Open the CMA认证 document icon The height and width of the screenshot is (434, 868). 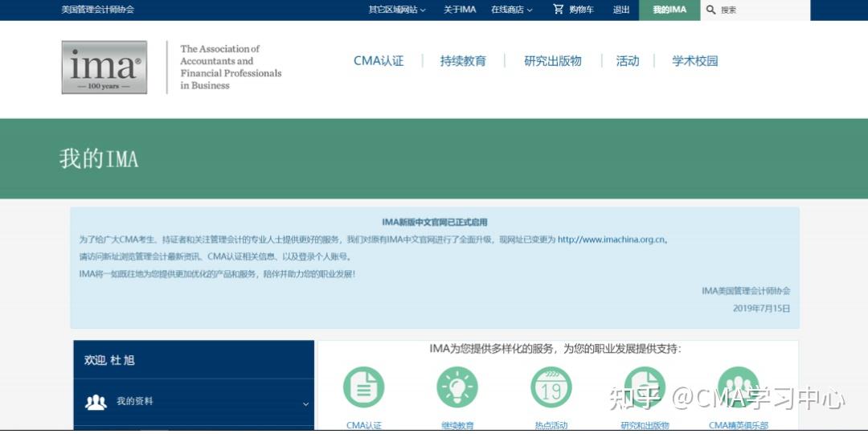point(364,387)
